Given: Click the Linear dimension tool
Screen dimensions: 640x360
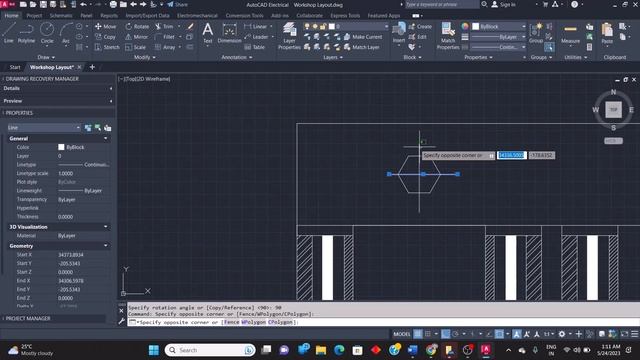Looking at the screenshot, I should (x=256, y=26).
